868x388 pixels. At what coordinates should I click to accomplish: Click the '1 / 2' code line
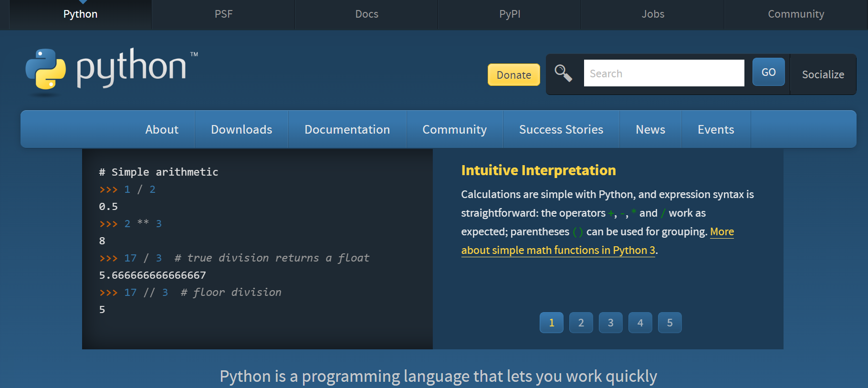pyautogui.click(x=127, y=189)
